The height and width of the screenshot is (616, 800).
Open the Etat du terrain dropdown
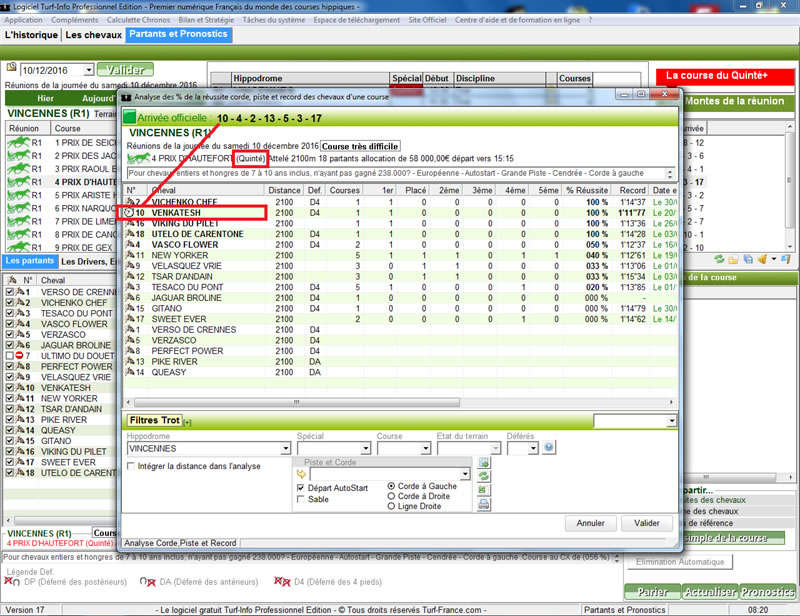click(x=495, y=449)
